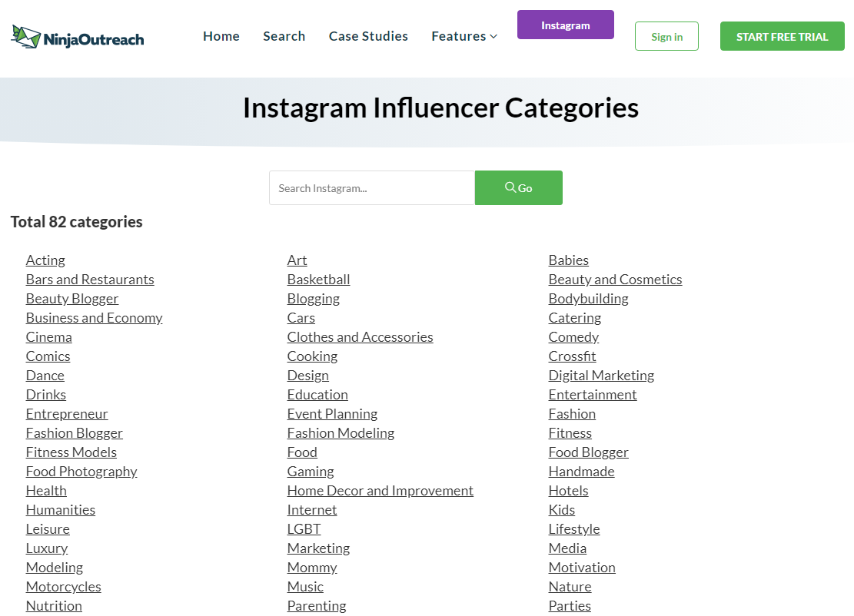Focus the Search Instagram input field
The width and height of the screenshot is (854, 616).
point(372,188)
